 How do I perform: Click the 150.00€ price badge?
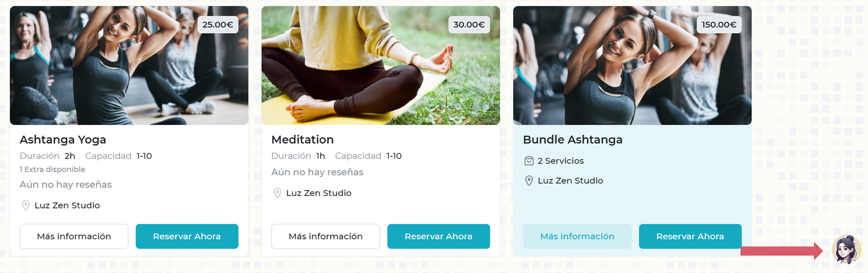click(719, 24)
